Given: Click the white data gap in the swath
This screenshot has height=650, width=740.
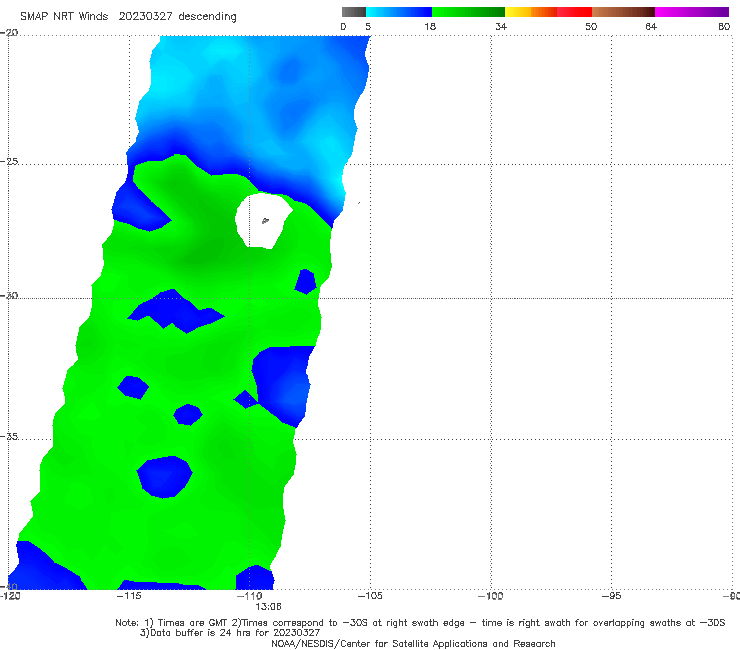Looking at the screenshot, I should click(x=262, y=220).
